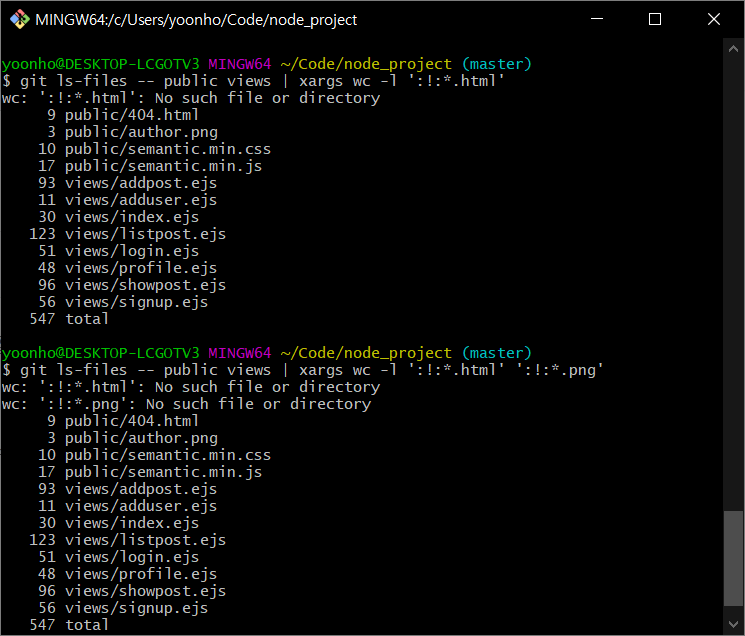This screenshot has height=636, width=745.
Task: Click '3 public/author.png' in the second listing
Action: pos(132,438)
